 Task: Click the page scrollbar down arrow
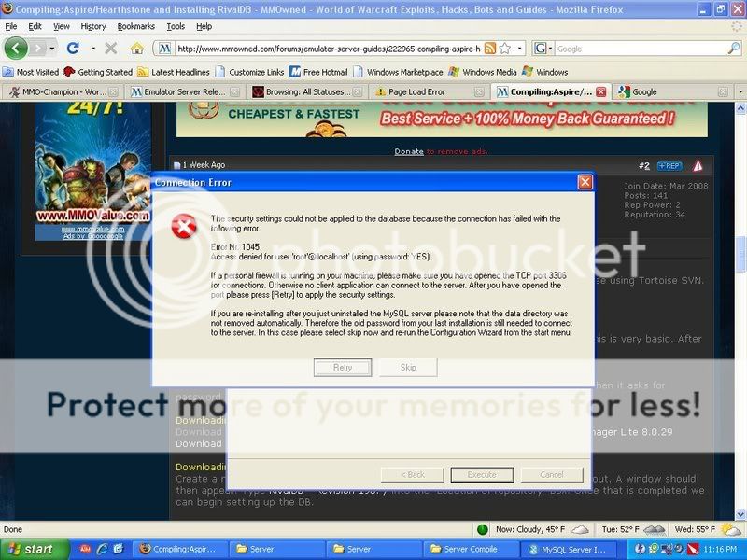point(740,514)
